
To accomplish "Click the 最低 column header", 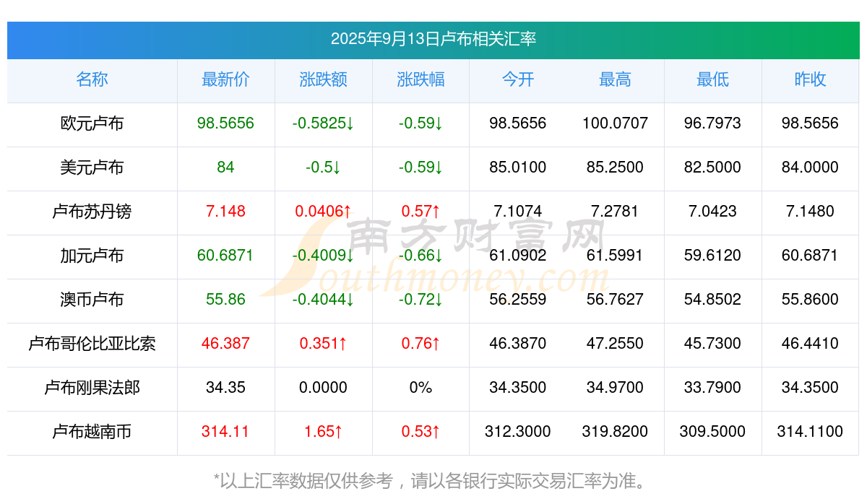I will tap(712, 79).
